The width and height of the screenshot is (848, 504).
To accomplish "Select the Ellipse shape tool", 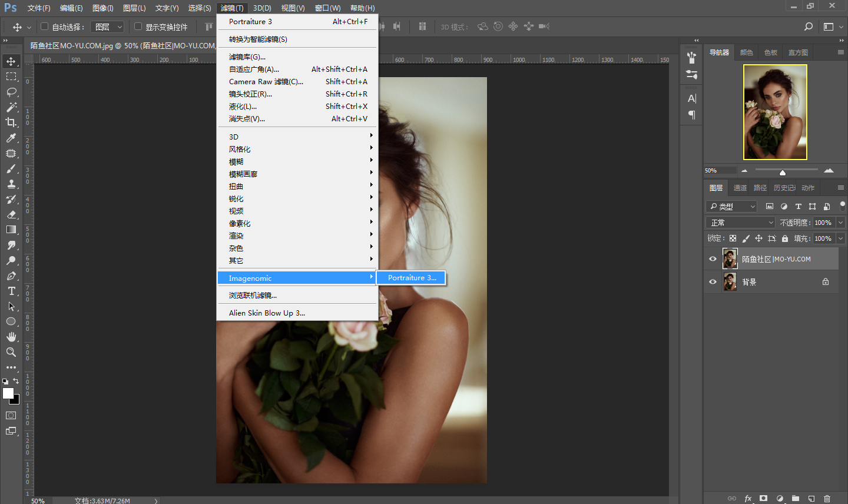I will (x=11, y=321).
